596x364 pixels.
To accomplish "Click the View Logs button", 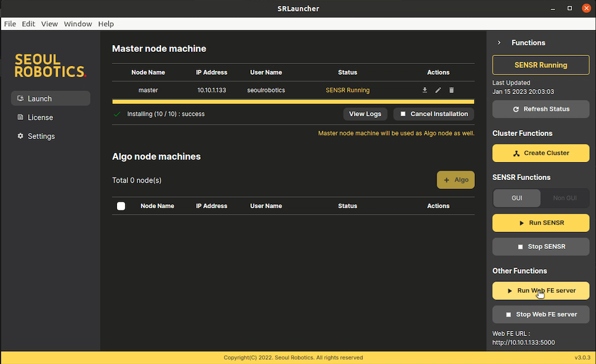I will click(365, 114).
